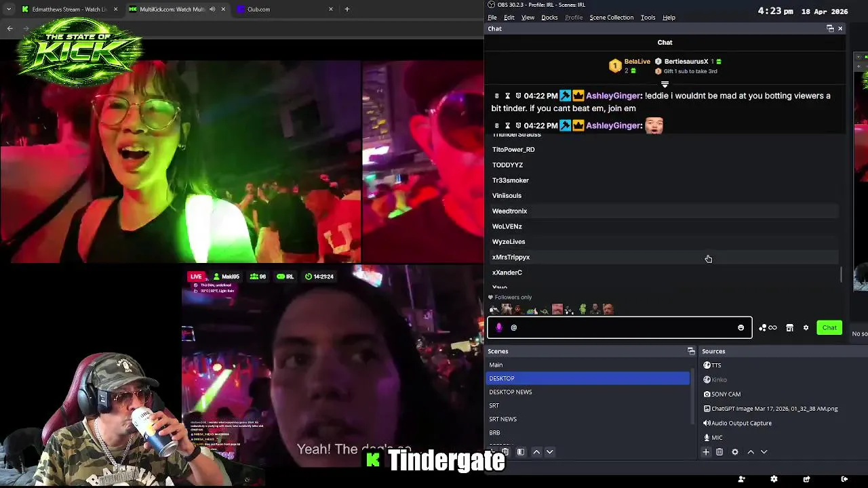Remove selected scene with trash icon
Viewport: 868px width, 488px height.
coord(505,452)
